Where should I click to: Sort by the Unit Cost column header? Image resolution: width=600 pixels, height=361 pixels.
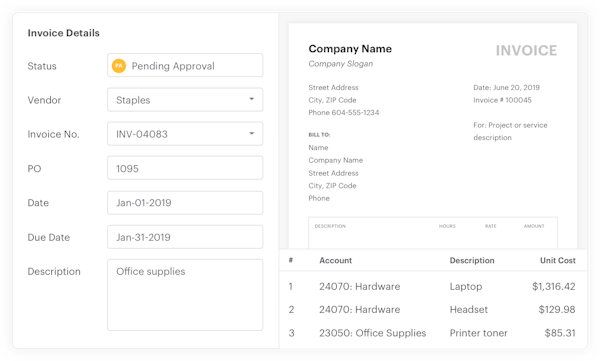pyautogui.click(x=558, y=260)
